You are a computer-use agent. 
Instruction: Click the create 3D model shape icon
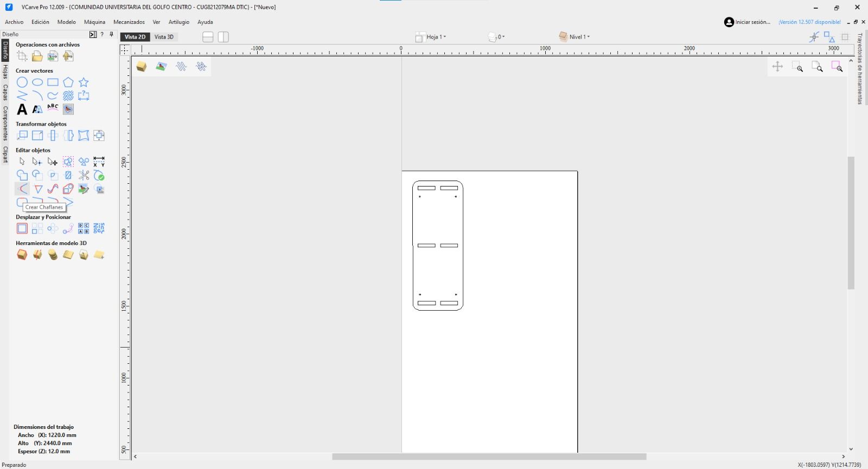click(22, 255)
